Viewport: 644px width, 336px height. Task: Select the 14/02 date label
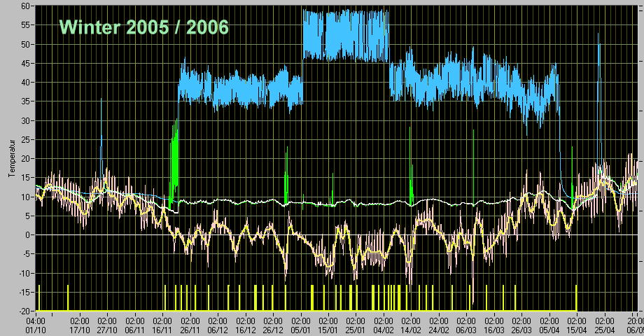tap(411, 329)
